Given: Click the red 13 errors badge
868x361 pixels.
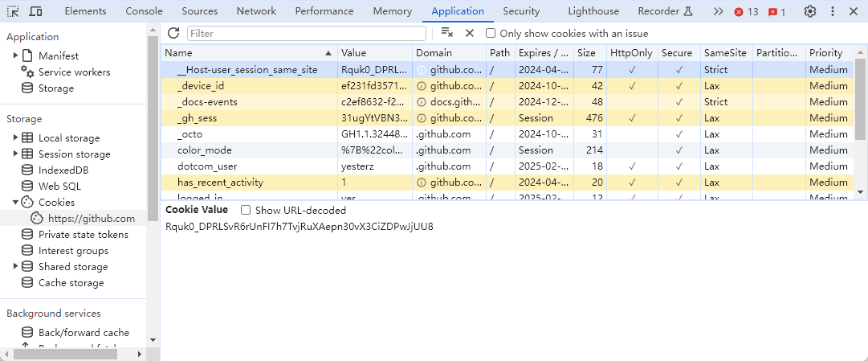Looking at the screenshot, I should point(746,11).
